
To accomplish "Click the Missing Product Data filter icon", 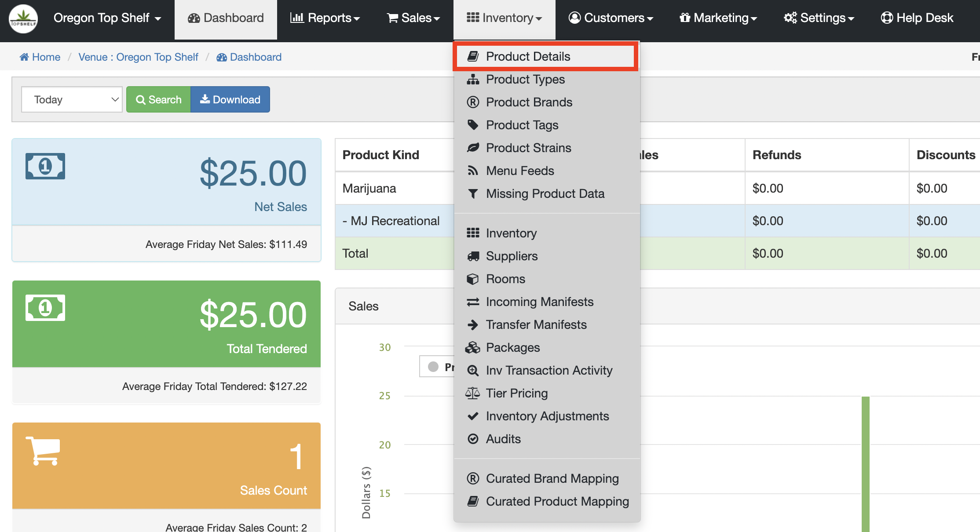I will [x=473, y=193].
